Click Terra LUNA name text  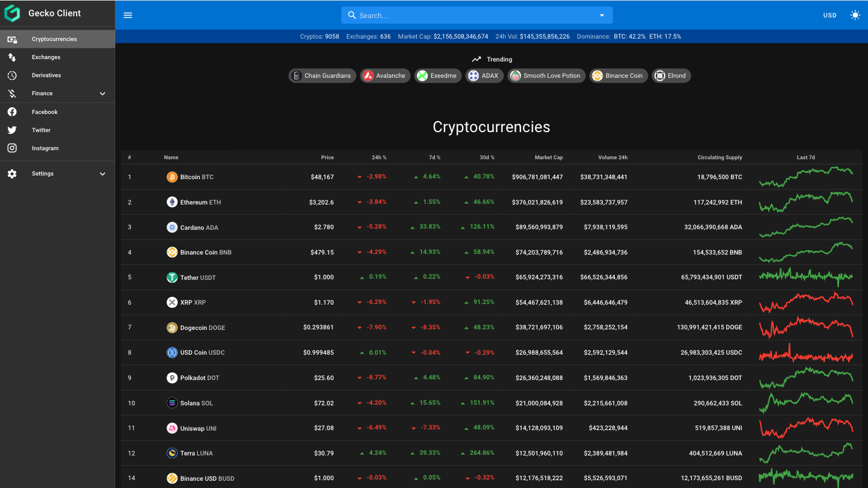[x=197, y=453]
